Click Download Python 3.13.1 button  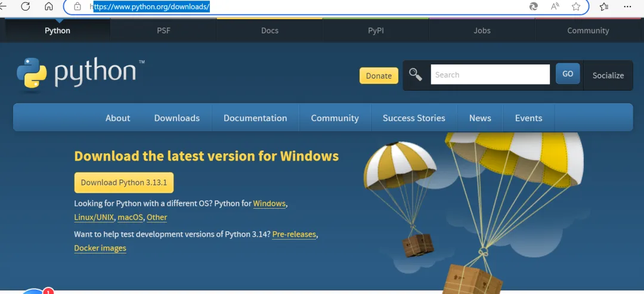tap(124, 182)
